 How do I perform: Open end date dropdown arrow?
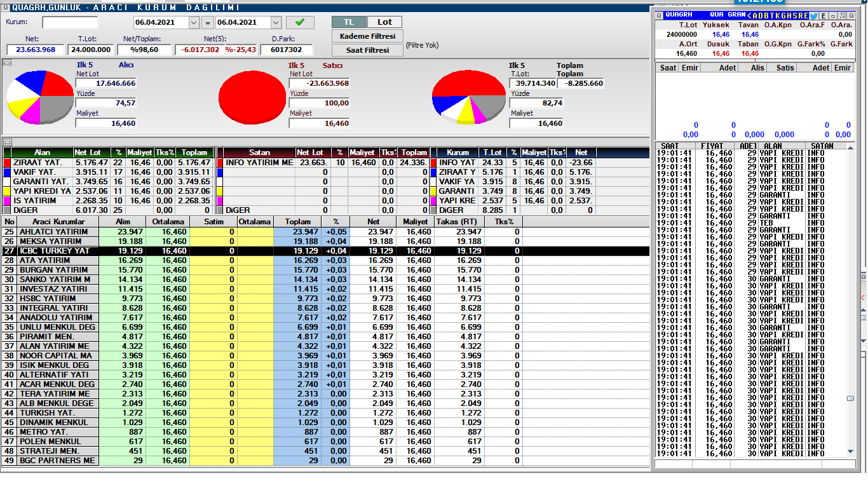[x=276, y=22]
